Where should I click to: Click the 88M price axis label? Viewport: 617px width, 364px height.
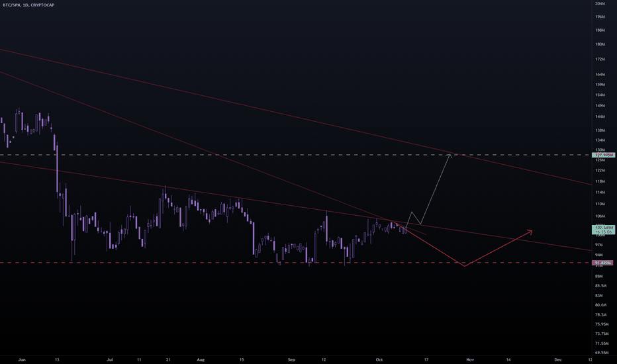click(x=599, y=276)
